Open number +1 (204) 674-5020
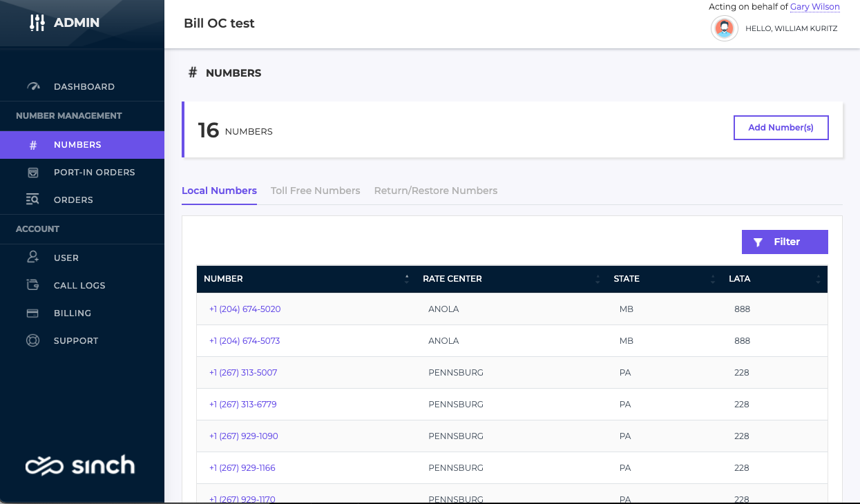The width and height of the screenshot is (860, 504). point(245,309)
